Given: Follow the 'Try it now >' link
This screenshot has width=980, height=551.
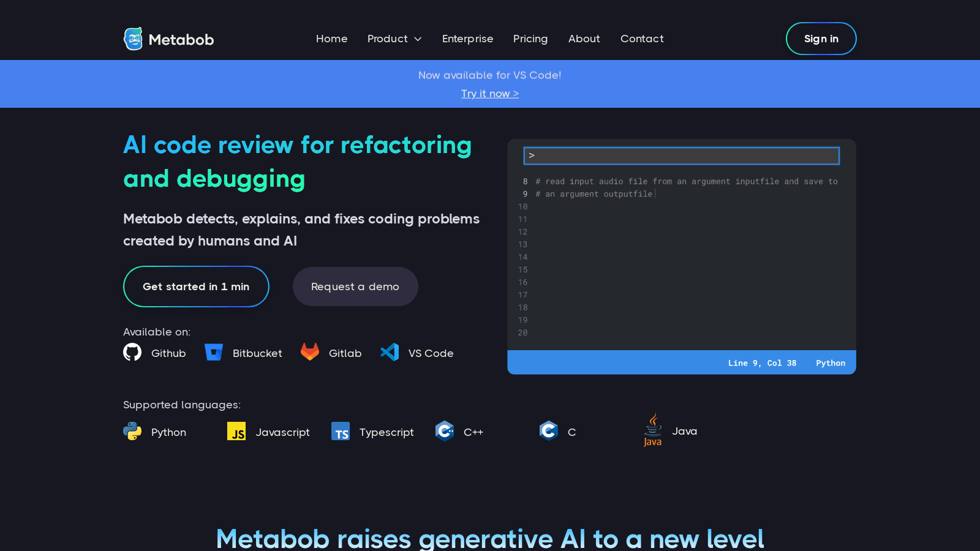Looking at the screenshot, I should pyautogui.click(x=490, y=94).
